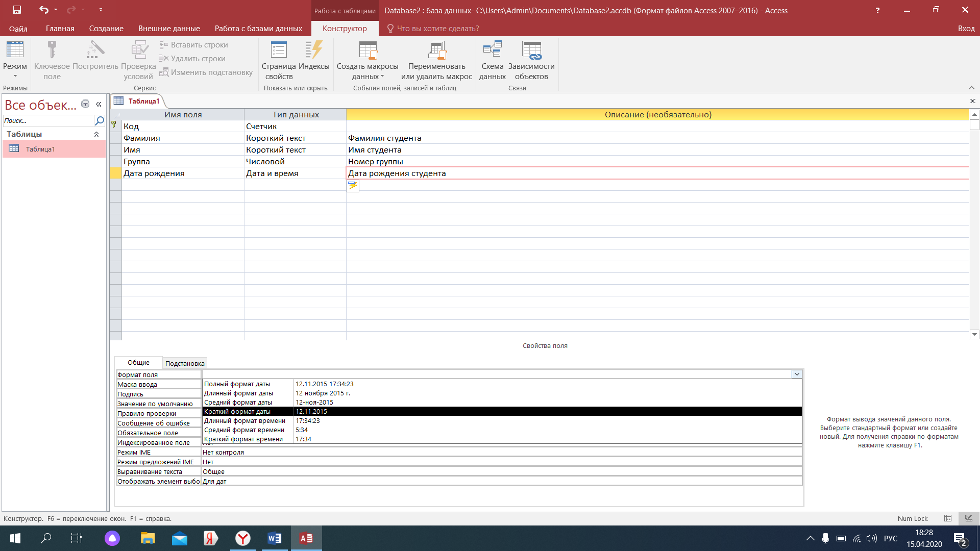Click the Режим IME property value
980x551 pixels.
click(x=502, y=453)
